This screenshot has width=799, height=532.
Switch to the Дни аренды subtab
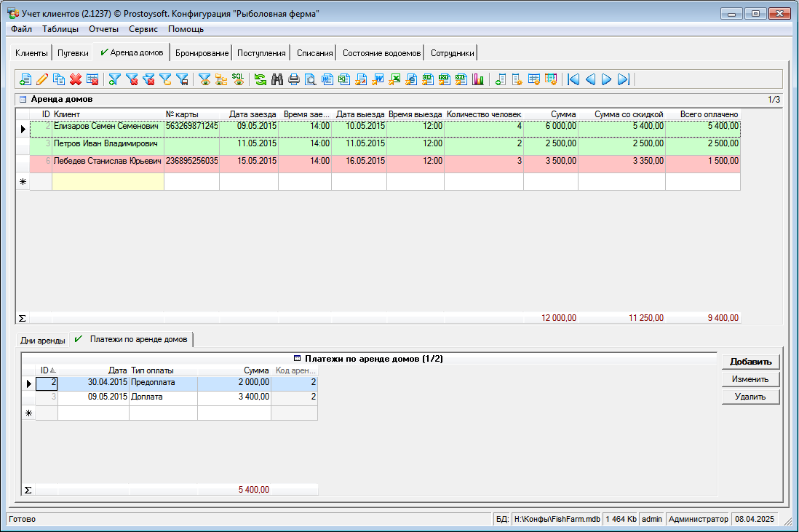(42, 340)
